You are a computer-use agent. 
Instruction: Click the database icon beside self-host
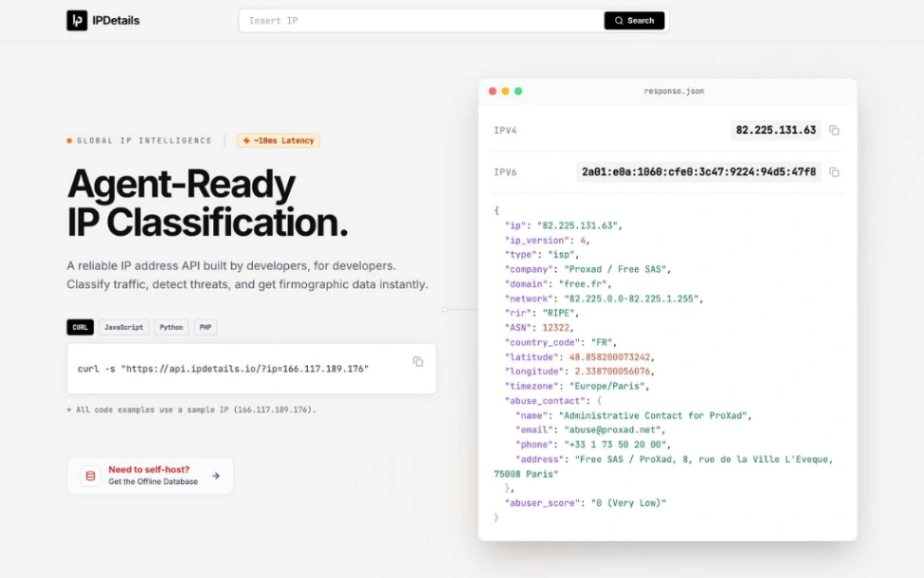tap(90, 475)
